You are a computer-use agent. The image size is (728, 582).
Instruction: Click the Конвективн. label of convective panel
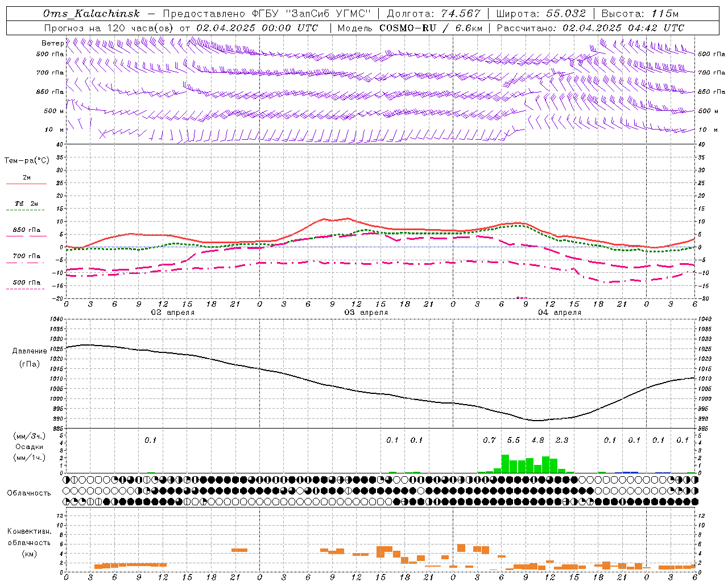(29, 531)
